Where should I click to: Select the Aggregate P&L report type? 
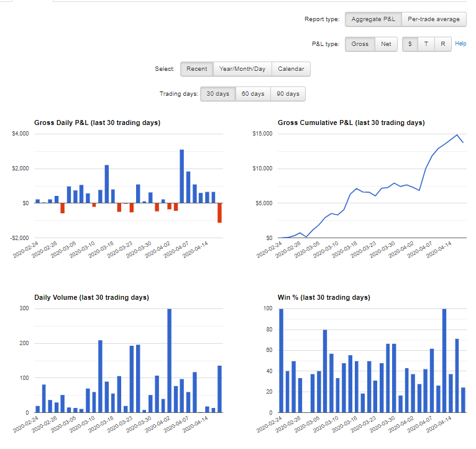(373, 19)
